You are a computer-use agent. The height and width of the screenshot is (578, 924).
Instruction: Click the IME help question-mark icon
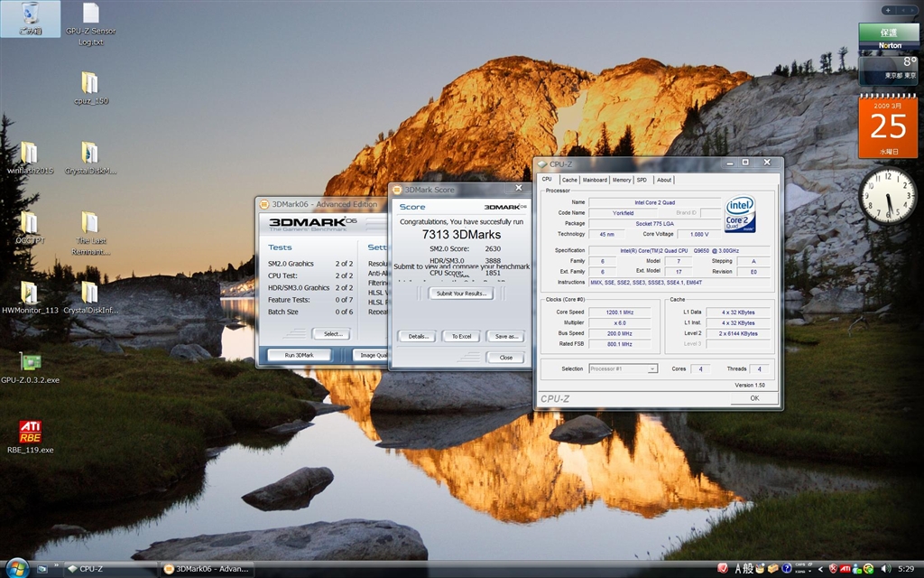point(786,568)
